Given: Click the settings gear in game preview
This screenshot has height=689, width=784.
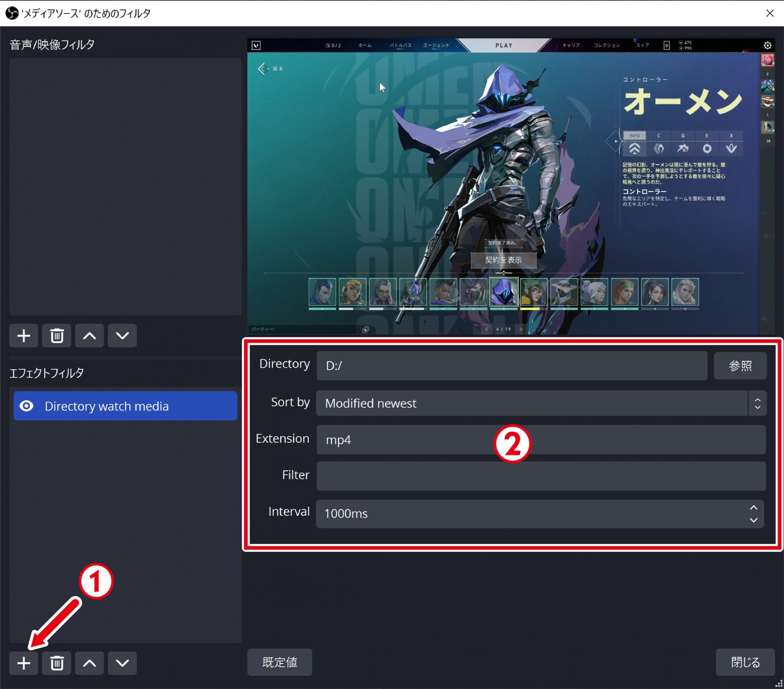Looking at the screenshot, I should (767, 46).
